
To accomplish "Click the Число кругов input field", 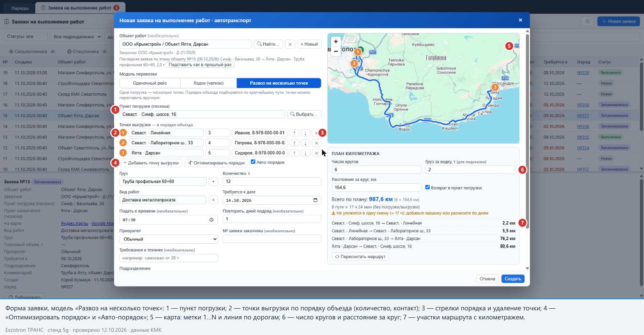I will pyautogui.click(x=377, y=170).
